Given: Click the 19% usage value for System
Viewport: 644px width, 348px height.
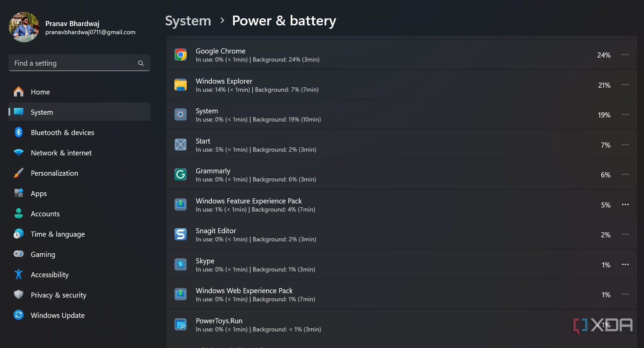Looking at the screenshot, I should pos(604,115).
